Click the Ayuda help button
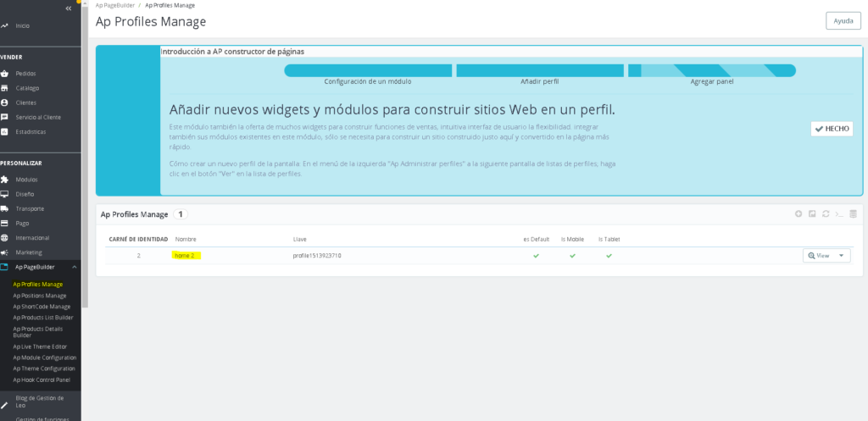 point(843,20)
